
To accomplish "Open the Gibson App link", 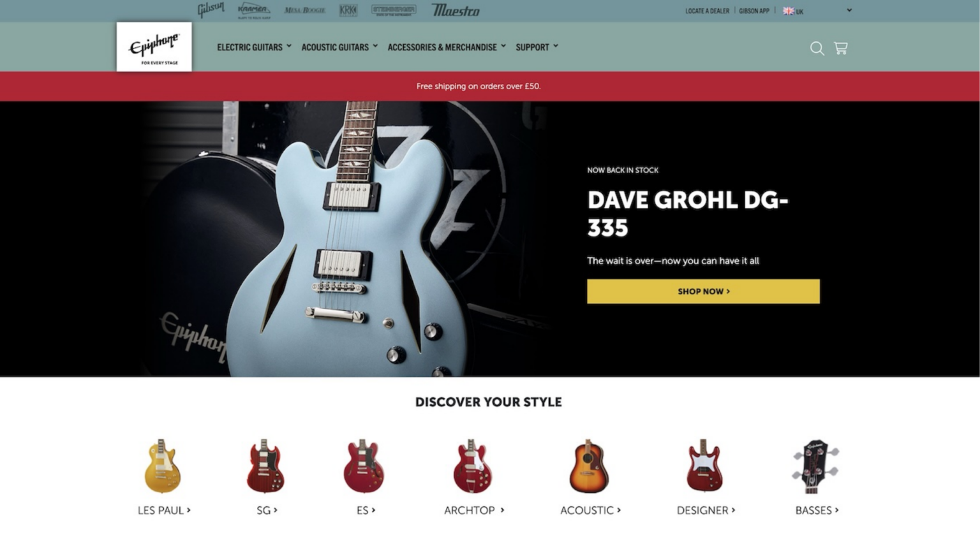I will pyautogui.click(x=754, y=11).
